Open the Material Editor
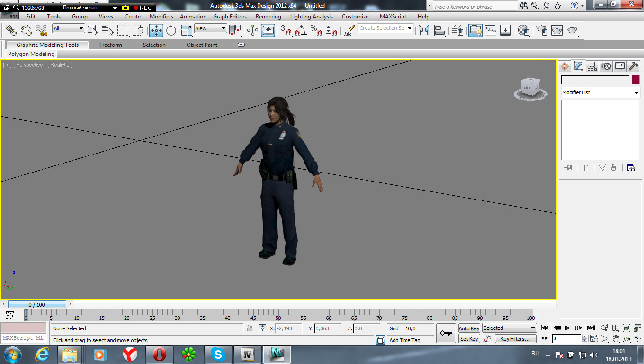This screenshot has width=644, height=364. 523,30
